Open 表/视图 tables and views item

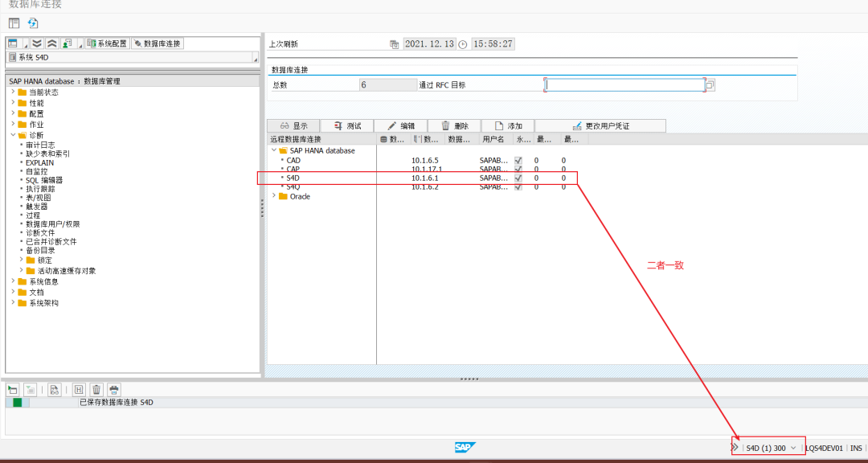coord(39,197)
